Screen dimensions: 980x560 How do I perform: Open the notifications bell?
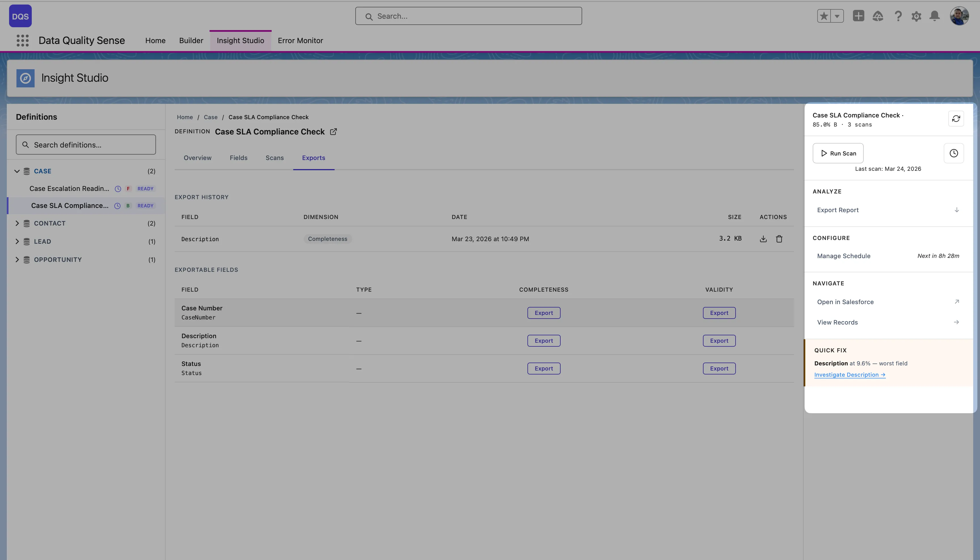click(x=934, y=16)
